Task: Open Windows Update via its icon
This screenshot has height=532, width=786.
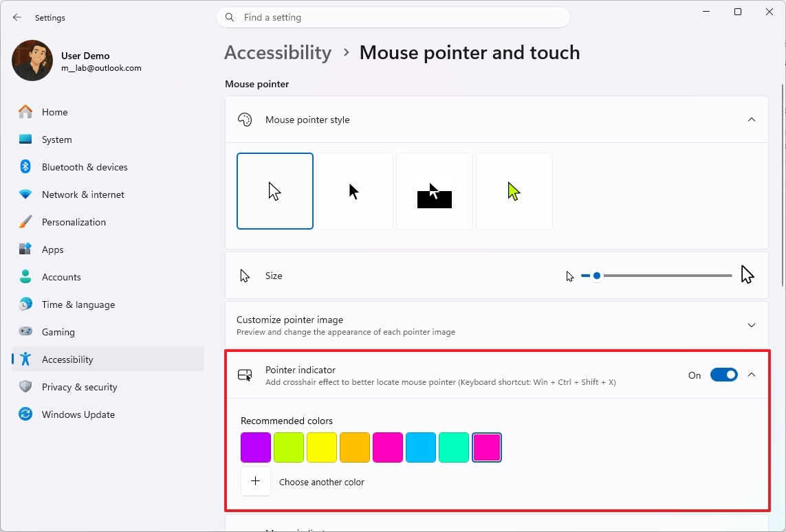Action: coord(25,414)
